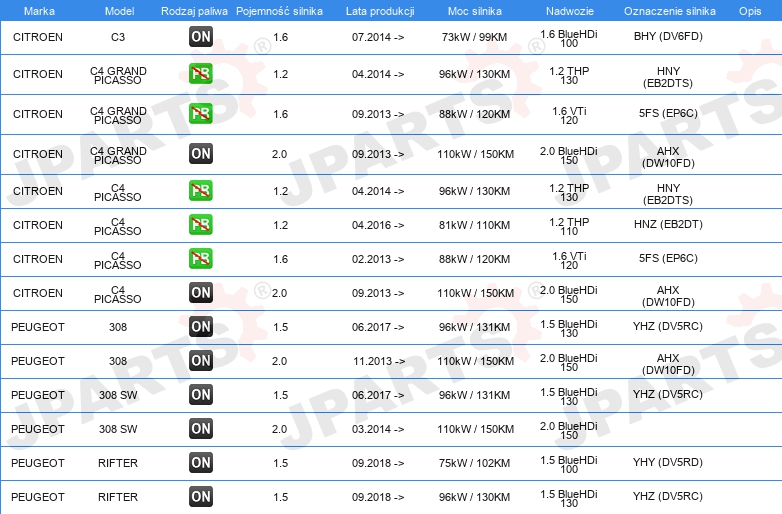Click the PB petrol icon for C4 Grand Picasso 1.2
Screen dimensions: 782x514
point(200,74)
